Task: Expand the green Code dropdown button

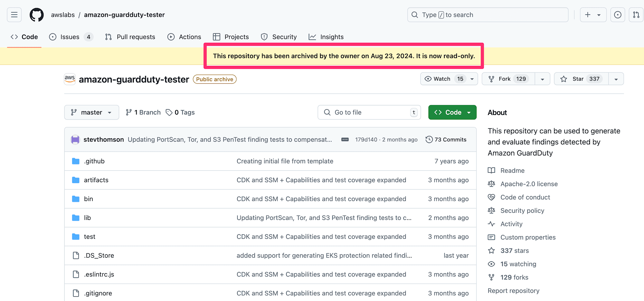Action: (452, 112)
